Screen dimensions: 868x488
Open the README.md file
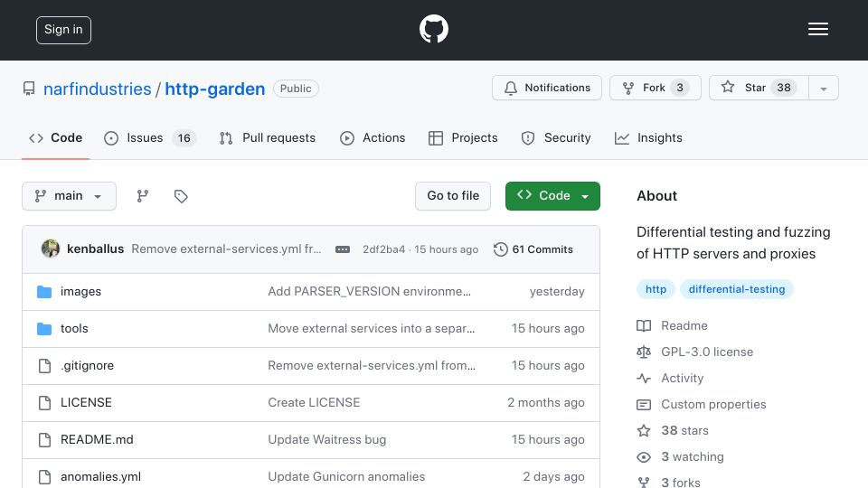[x=97, y=440]
